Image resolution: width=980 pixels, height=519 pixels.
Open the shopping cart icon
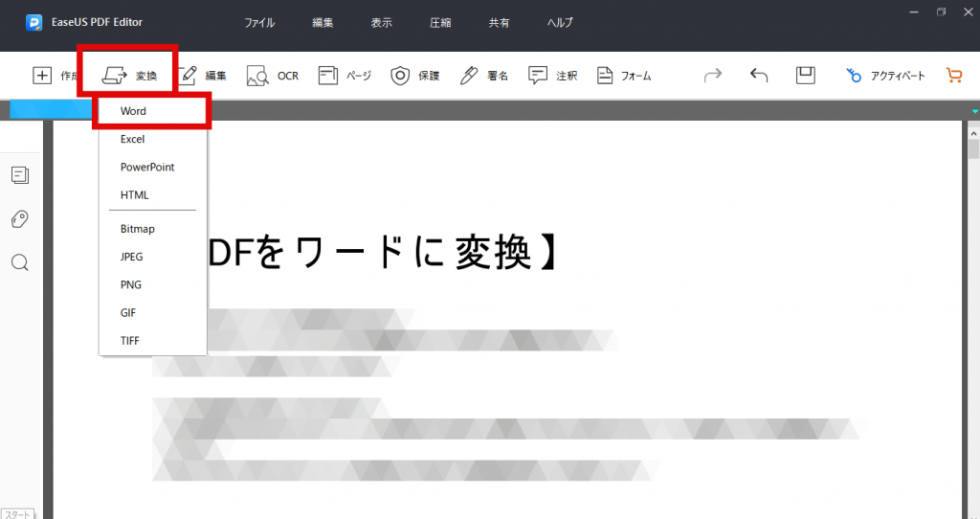pyautogui.click(x=954, y=75)
